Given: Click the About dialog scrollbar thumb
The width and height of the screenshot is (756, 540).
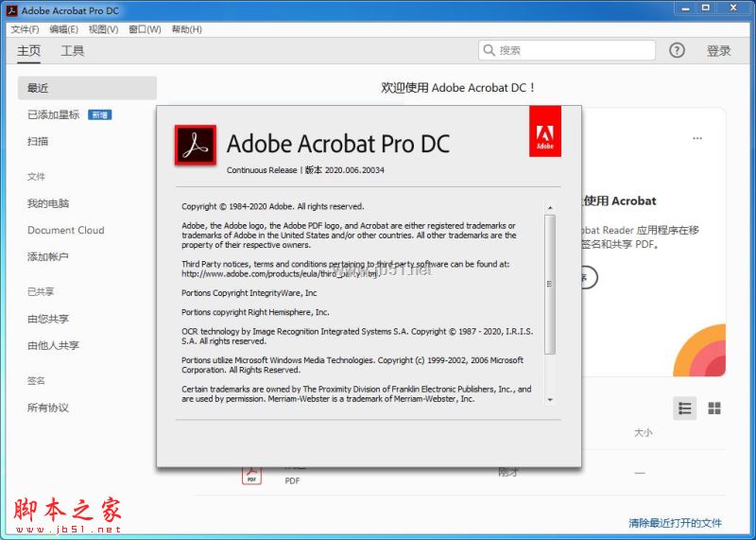Looking at the screenshot, I should [x=550, y=285].
